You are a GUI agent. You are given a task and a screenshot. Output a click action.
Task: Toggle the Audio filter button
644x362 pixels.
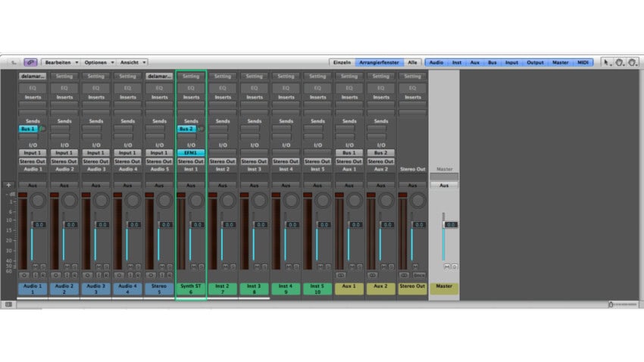[x=436, y=62]
